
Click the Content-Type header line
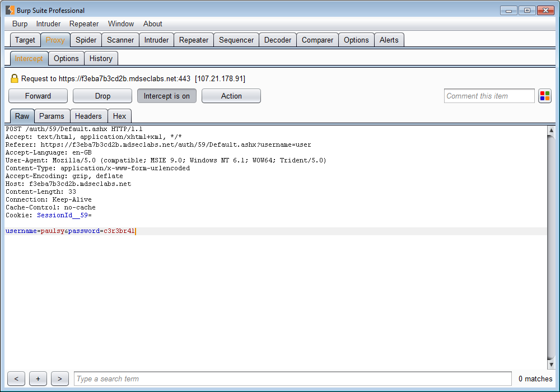pos(97,168)
